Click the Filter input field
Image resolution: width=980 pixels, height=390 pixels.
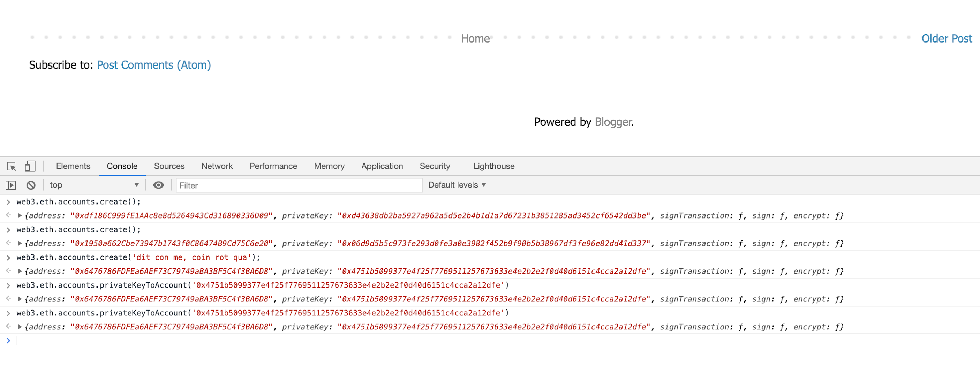(299, 185)
